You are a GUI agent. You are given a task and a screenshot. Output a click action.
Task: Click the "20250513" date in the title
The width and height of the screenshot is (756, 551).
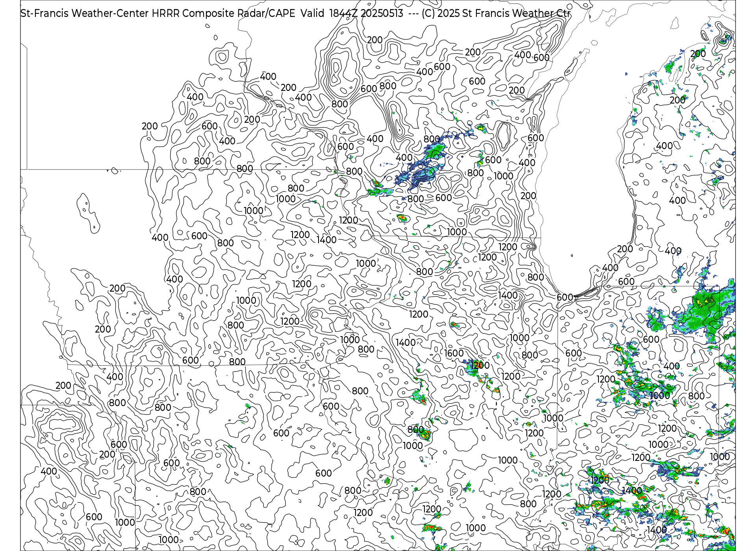(x=382, y=13)
